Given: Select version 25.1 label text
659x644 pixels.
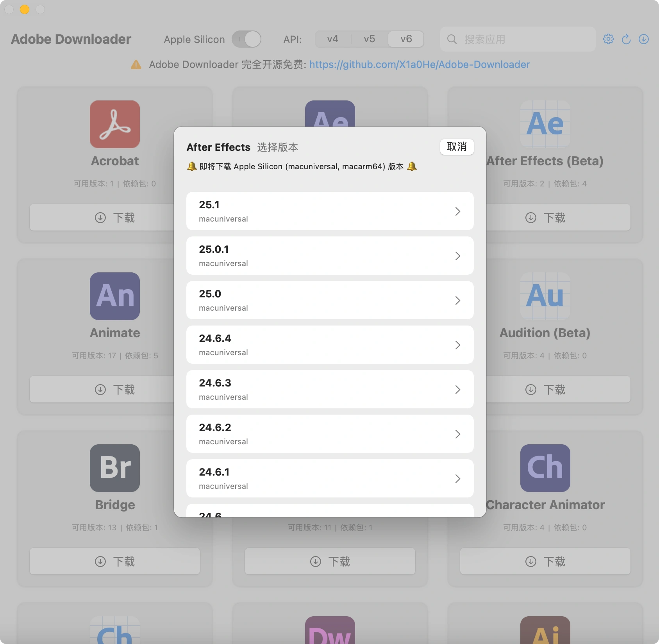Looking at the screenshot, I should (x=209, y=205).
